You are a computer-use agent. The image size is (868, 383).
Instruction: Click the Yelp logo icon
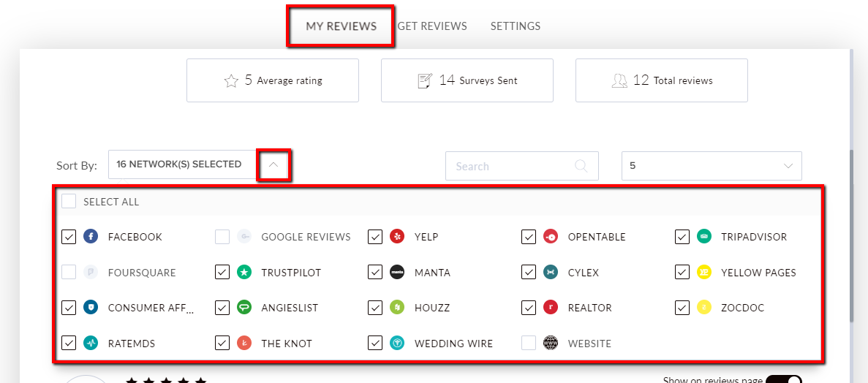[398, 237]
